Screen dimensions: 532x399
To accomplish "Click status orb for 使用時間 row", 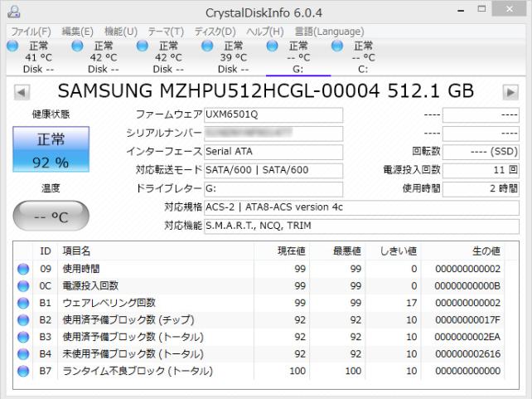I will click(23, 269).
